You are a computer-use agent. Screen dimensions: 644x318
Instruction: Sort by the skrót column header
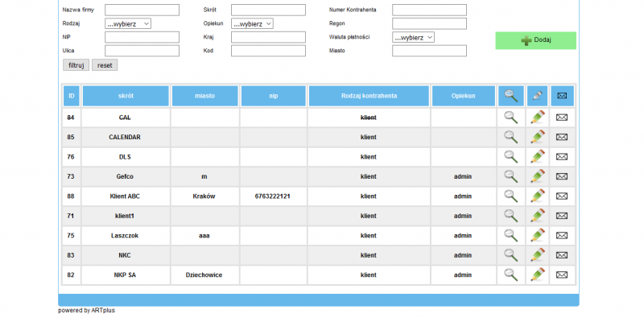point(126,96)
